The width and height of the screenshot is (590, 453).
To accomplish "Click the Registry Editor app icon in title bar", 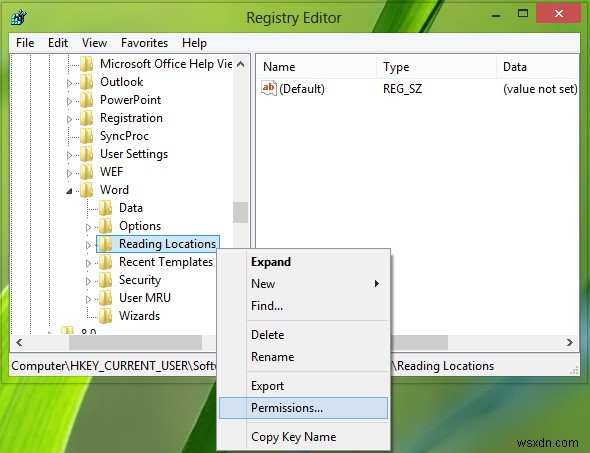I will (18, 17).
